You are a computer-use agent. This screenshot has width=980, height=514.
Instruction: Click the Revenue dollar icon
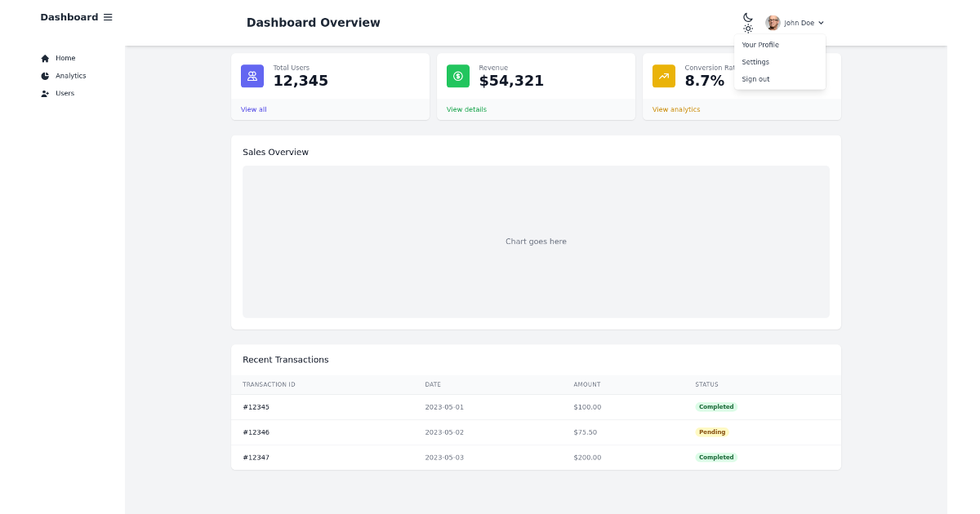coord(458,75)
